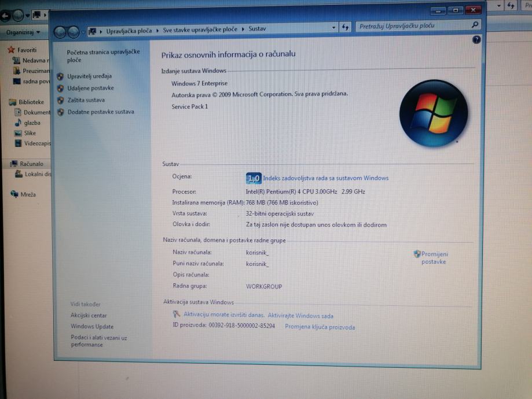Screen dimensions: 532x399
Task: Open Dodatne postavke sustava
Action: [x=101, y=112]
